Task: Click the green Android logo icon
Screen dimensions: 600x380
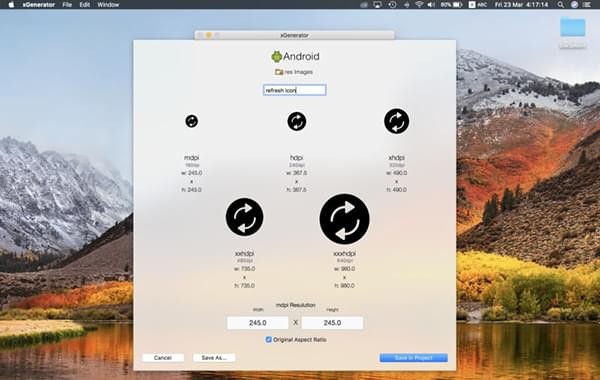Action: pyautogui.click(x=276, y=57)
